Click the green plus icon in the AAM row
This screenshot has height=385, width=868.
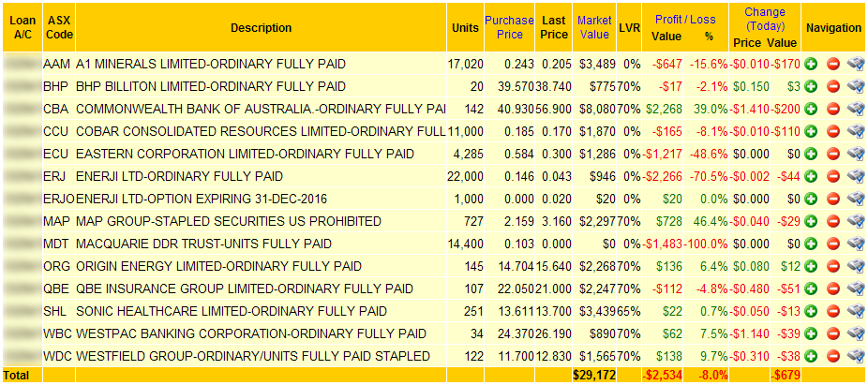click(x=811, y=64)
